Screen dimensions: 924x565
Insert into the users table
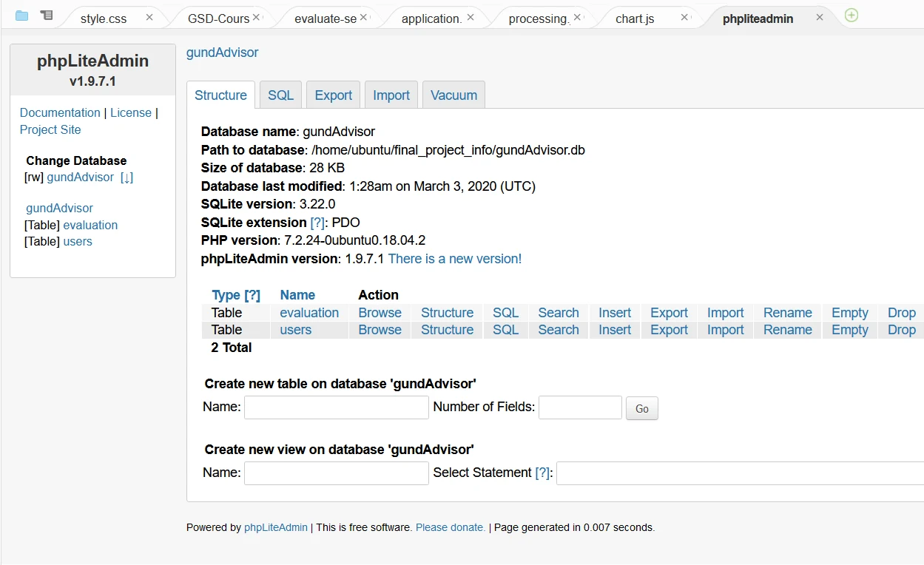coord(615,330)
